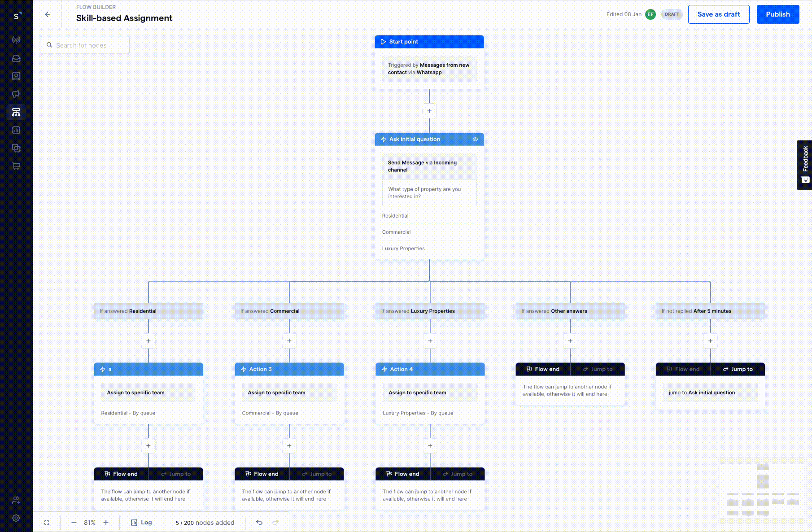Select the integrations icon in the sidebar
This screenshot has width=812, height=532.
(16, 148)
